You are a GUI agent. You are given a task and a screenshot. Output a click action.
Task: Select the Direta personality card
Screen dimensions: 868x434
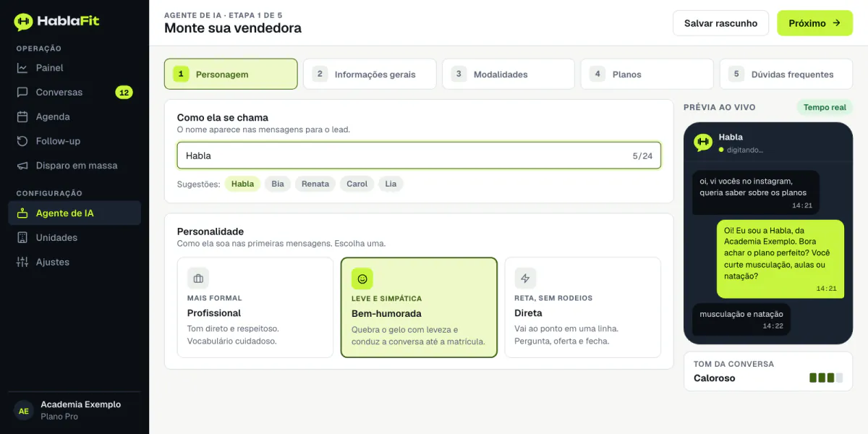582,307
